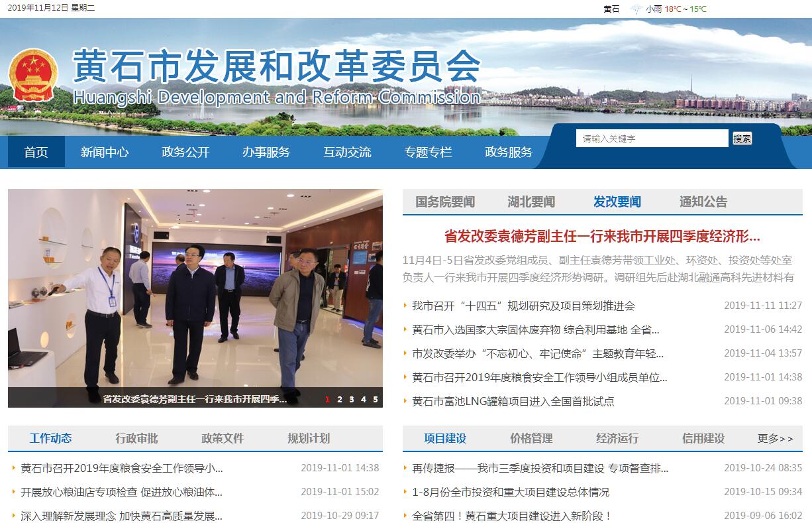Switch to the 湖北要闻 tab
This screenshot has width=812, height=523.
click(531, 202)
